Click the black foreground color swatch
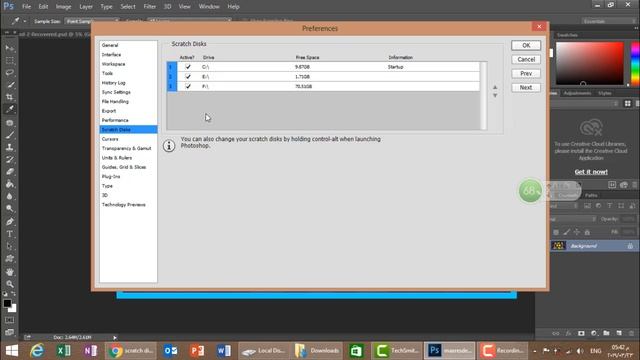This screenshot has width=640, height=360. 7,303
